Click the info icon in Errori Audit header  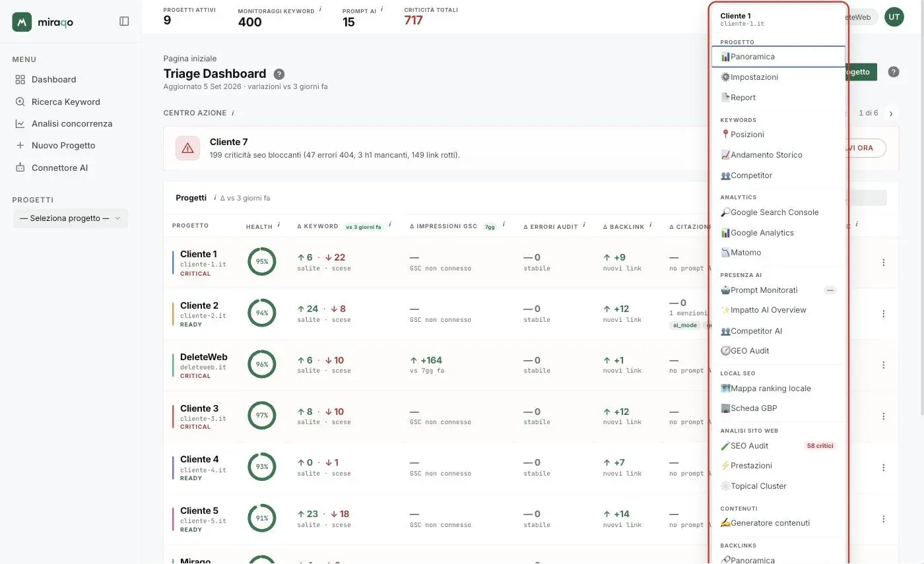584,225
